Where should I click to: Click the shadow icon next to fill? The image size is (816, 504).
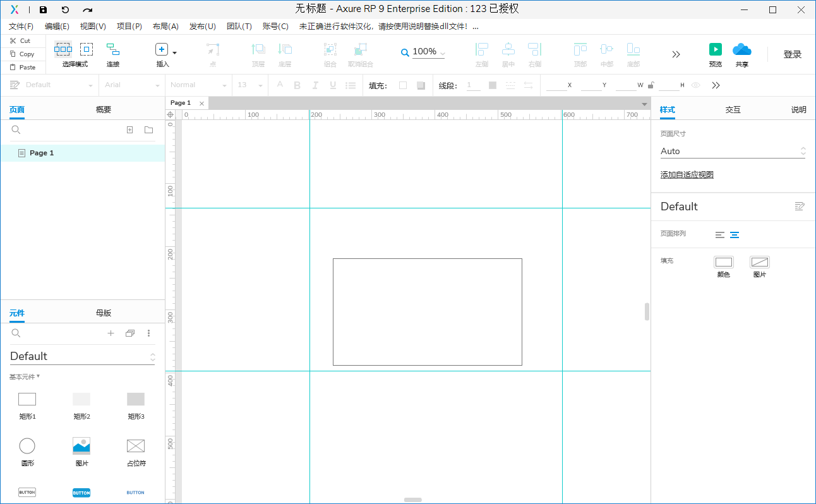pyautogui.click(x=421, y=85)
